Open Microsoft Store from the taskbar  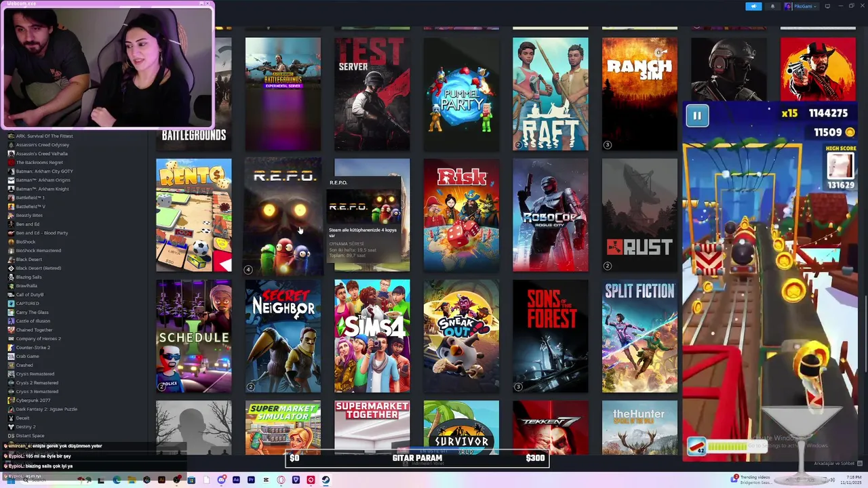pos(191,480)
